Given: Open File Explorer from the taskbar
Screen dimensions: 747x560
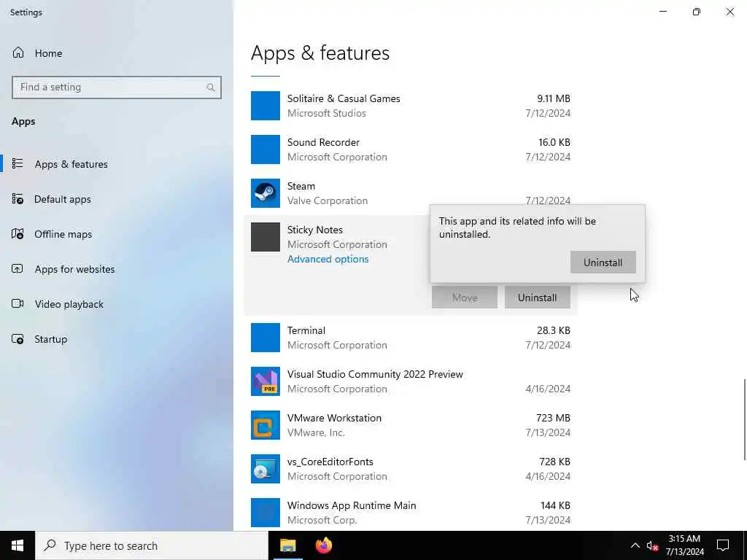Looking at the screenshot, I should (287, 545).
